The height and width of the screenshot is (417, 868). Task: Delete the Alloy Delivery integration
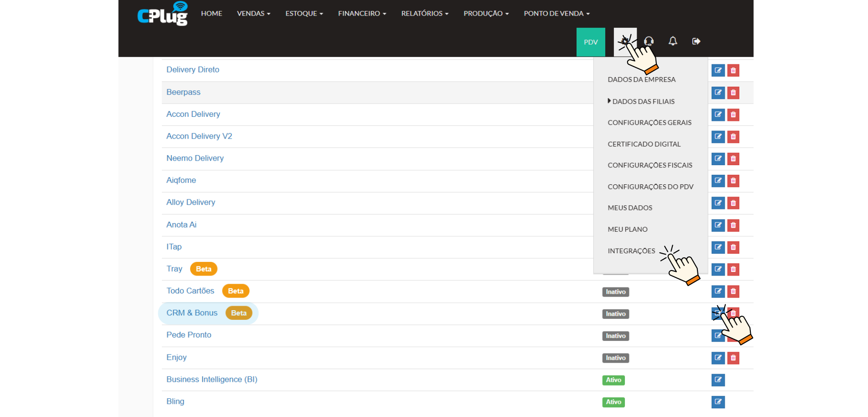[x=733, y=203]
